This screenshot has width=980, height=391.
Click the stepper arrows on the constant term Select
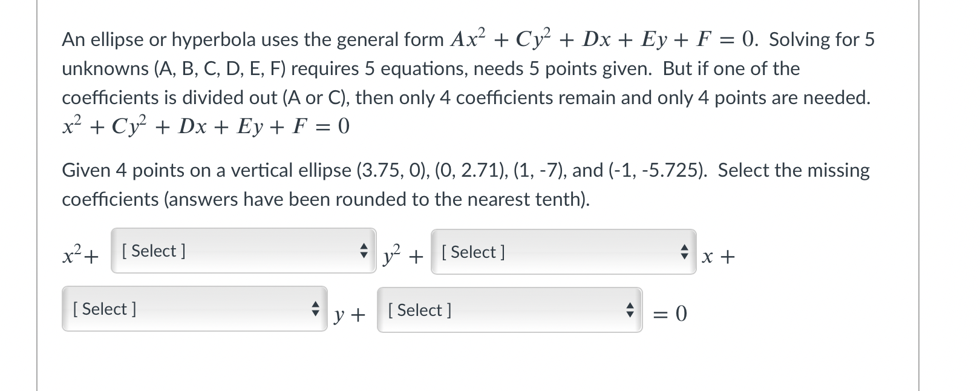point(630,310)
